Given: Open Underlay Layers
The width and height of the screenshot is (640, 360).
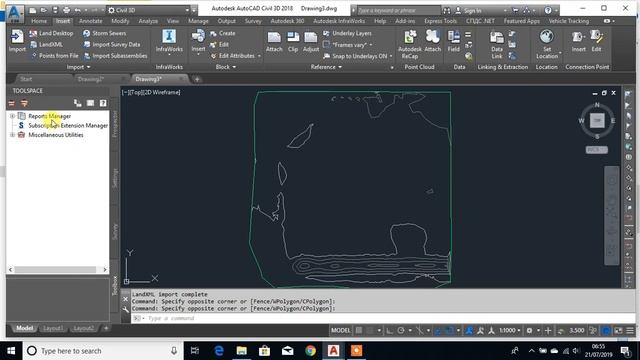Looking at the screenshot, I should pos(347,33).
